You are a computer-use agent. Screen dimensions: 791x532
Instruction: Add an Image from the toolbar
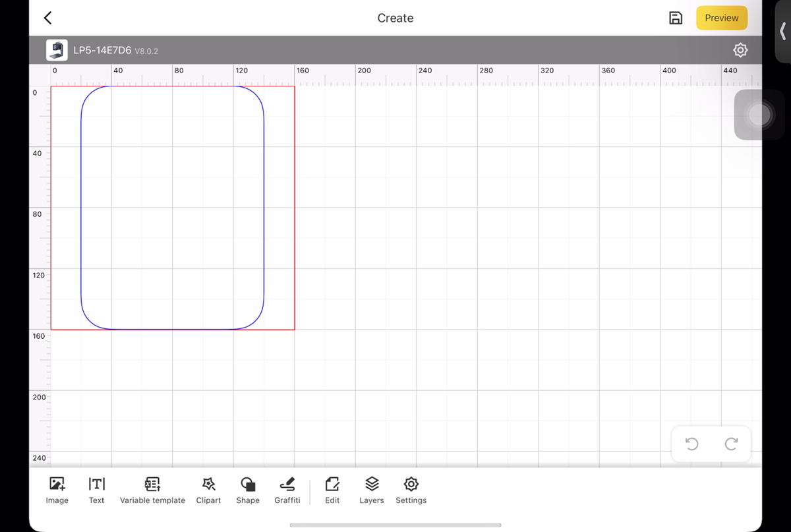click(57, 491)
